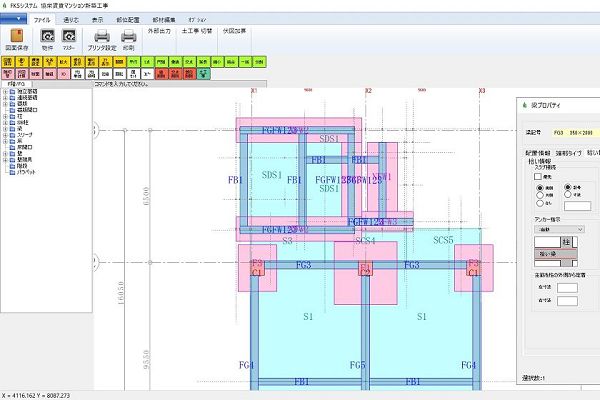Click the empty input box below the 寸法 radio
The image size is (600, 400).
pyautogui.click(x=577, y=206)
